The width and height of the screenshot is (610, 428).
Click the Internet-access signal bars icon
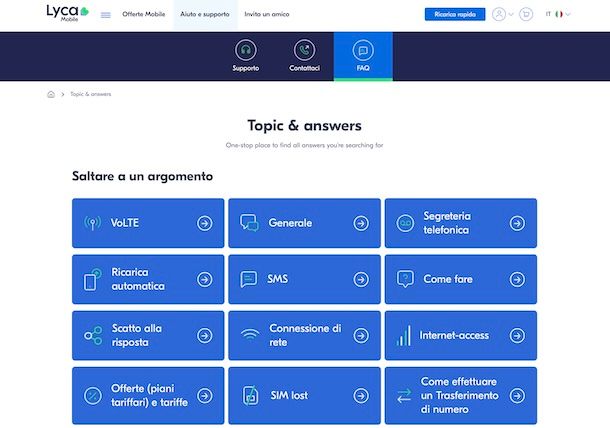pyautogui.click(x=403, y=336)
